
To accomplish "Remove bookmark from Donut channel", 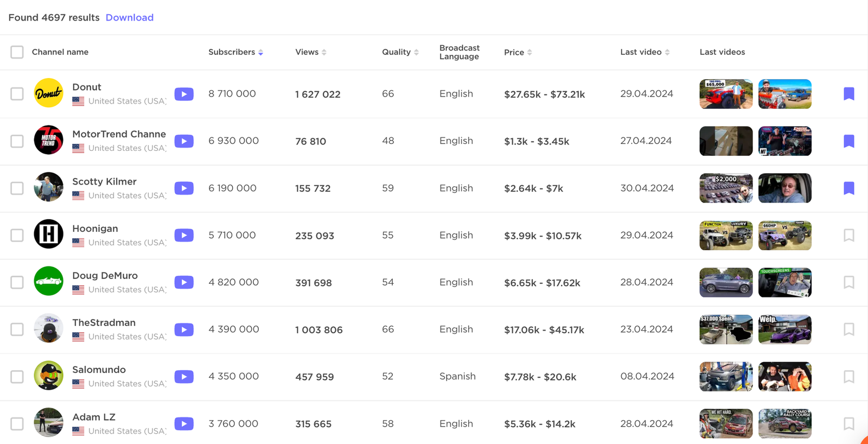I will (x=849, y=94).
